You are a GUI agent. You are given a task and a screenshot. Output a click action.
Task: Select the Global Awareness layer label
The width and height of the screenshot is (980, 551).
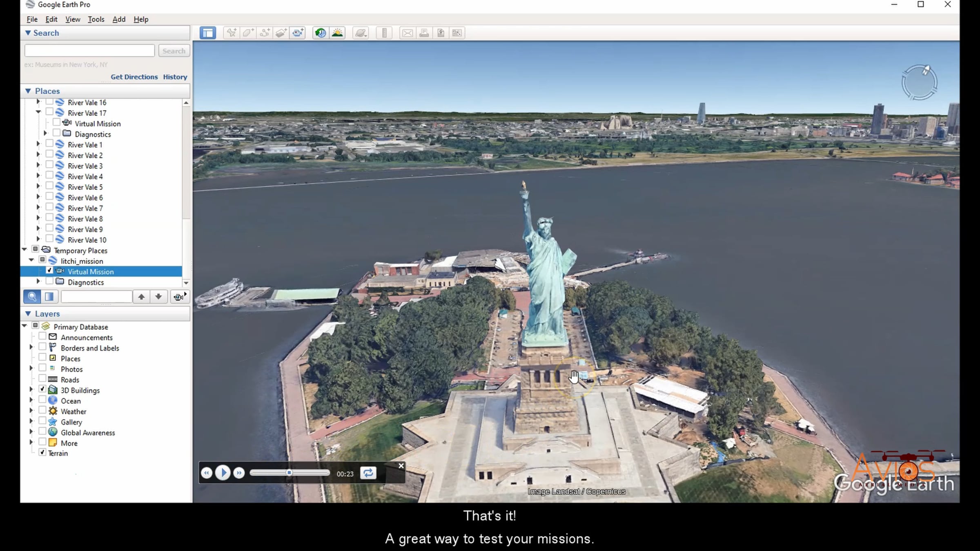(x=88, y=433)
